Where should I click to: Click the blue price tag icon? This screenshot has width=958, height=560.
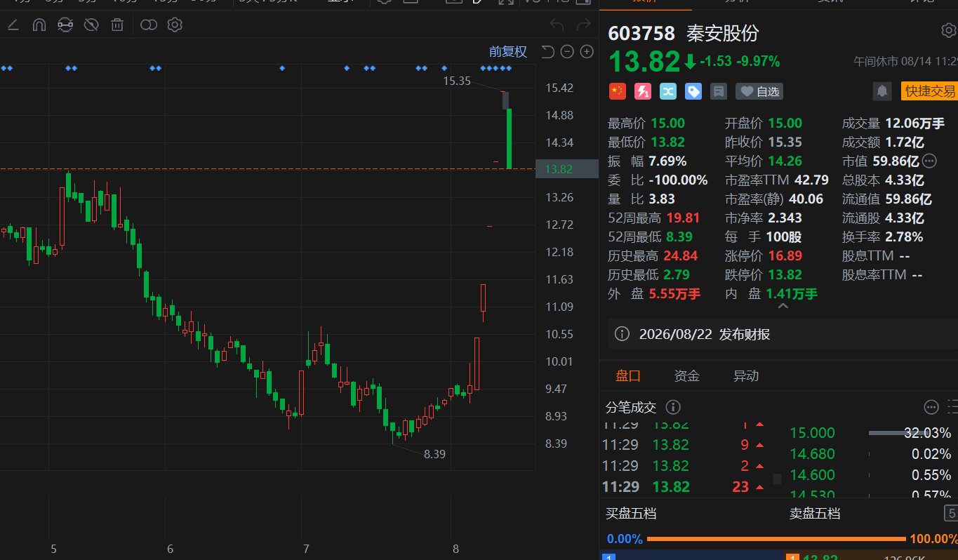click(693, 91)
